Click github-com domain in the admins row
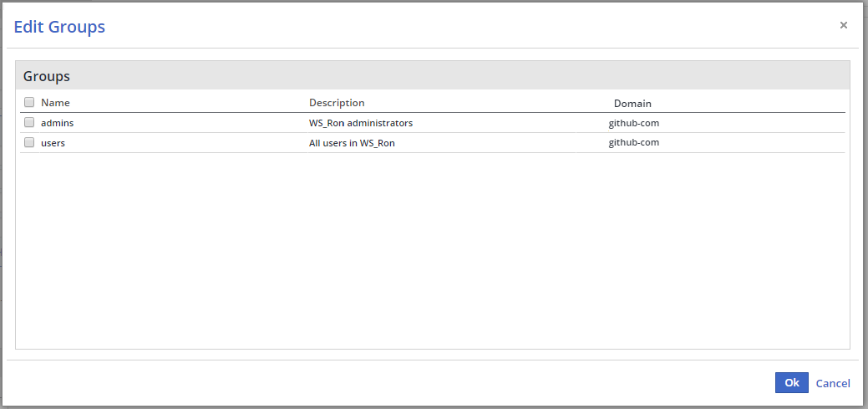The width and height of the screenshot is (868, 409). (634, 123)
